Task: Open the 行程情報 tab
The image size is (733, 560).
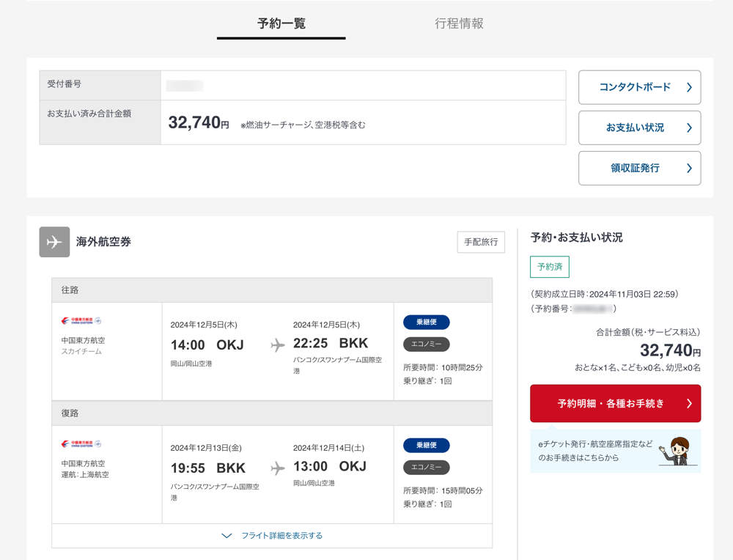Action: [459, 23]
